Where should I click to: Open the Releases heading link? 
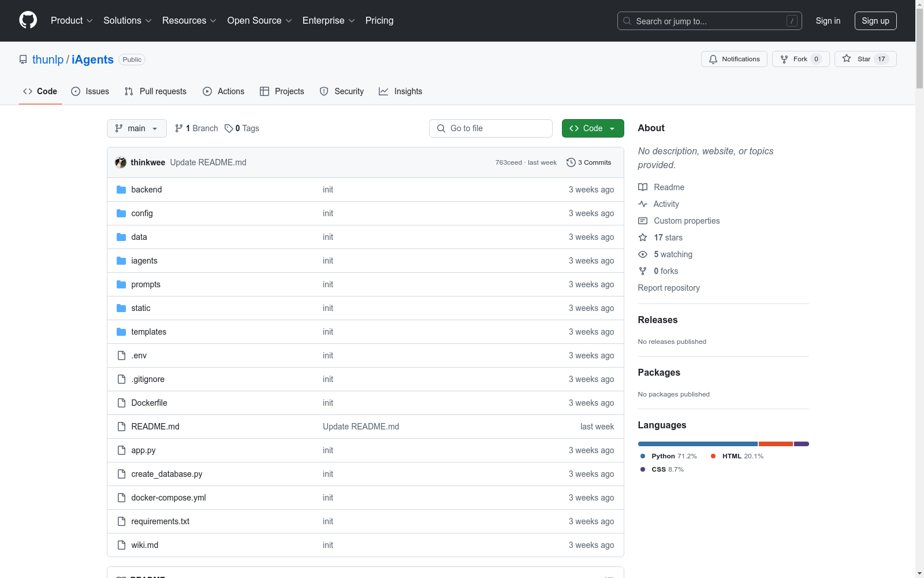tap(658, 320)
